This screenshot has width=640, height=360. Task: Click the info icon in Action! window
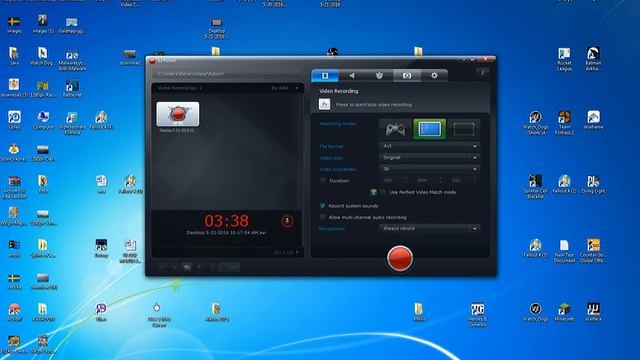[x=482, y=73]
